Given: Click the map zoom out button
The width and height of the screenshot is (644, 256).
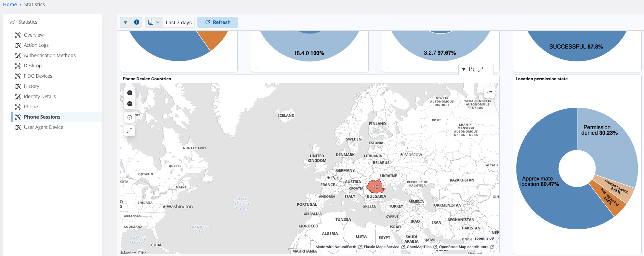Looking at the screenshot, I should point(130,104).
